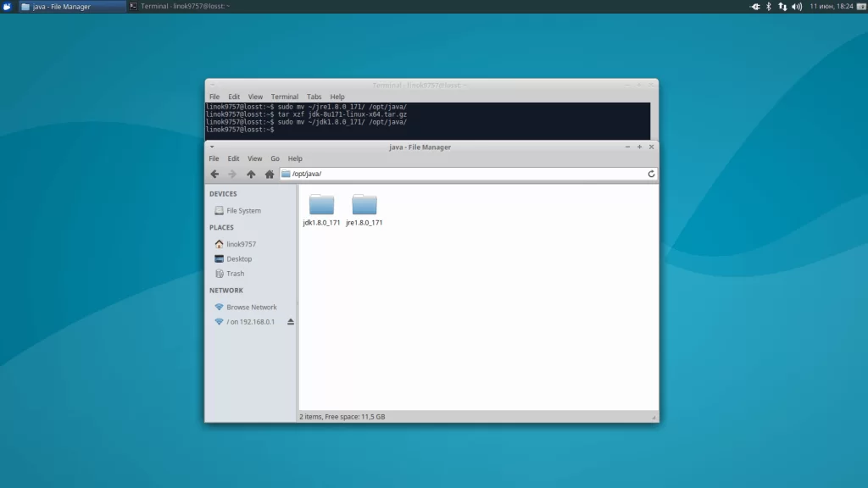
Task: Open File menu in File Manager
Action: (x=214, y=158)
